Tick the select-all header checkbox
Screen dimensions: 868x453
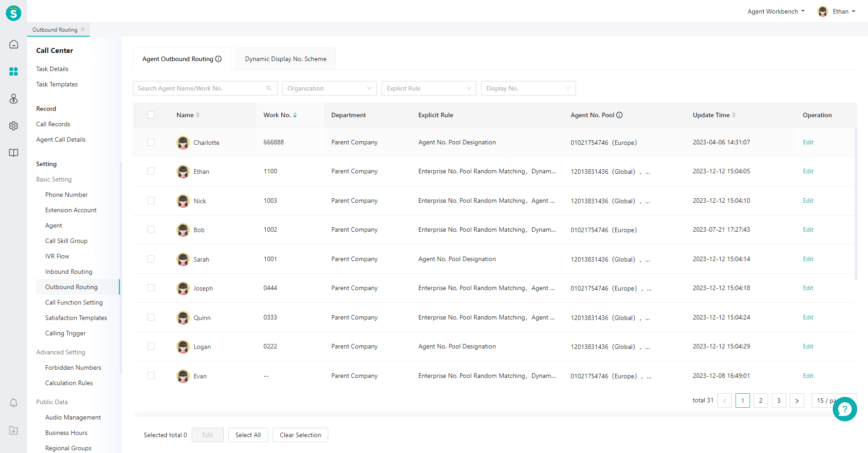151,115
